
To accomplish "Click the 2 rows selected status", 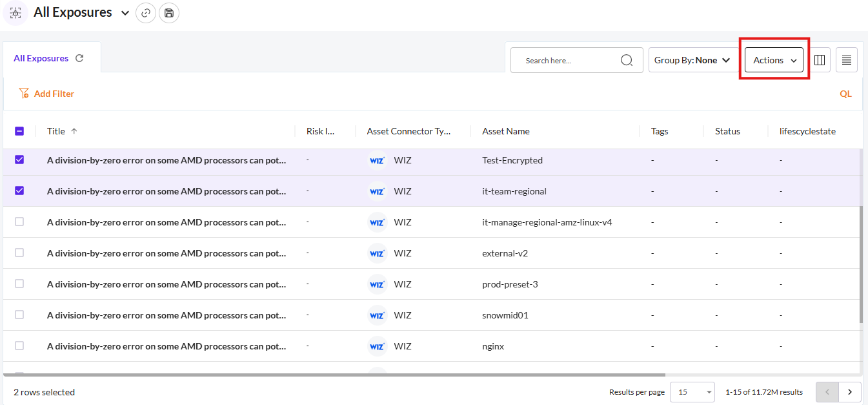I will [44, 392].
